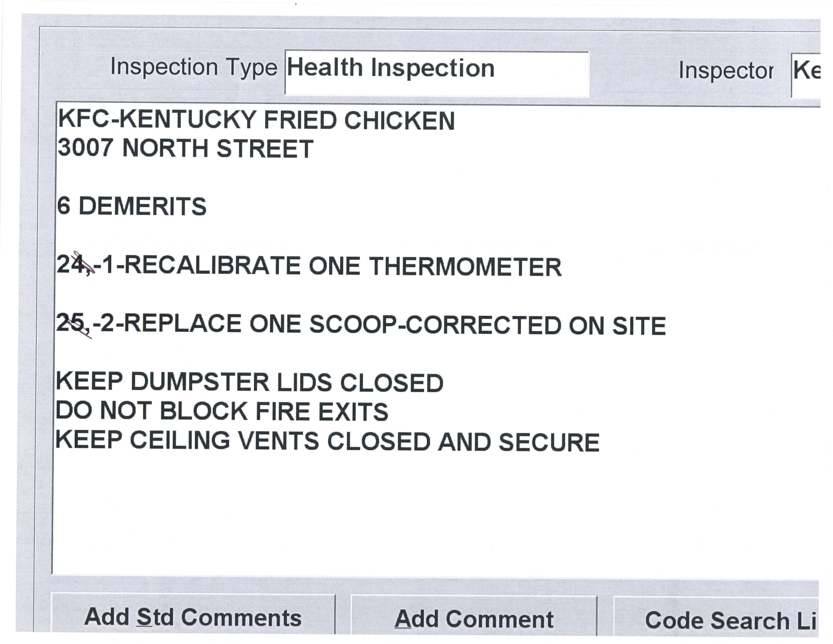This screenshot has width=833, height=644.
Task: Click the Inspection Type label
Action: [x=194, y=67]
